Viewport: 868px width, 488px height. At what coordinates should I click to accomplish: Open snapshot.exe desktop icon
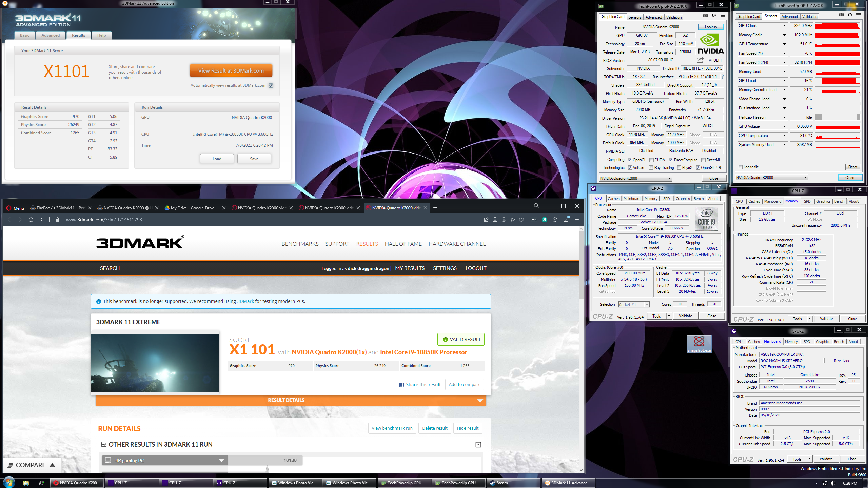click(699, 344)
